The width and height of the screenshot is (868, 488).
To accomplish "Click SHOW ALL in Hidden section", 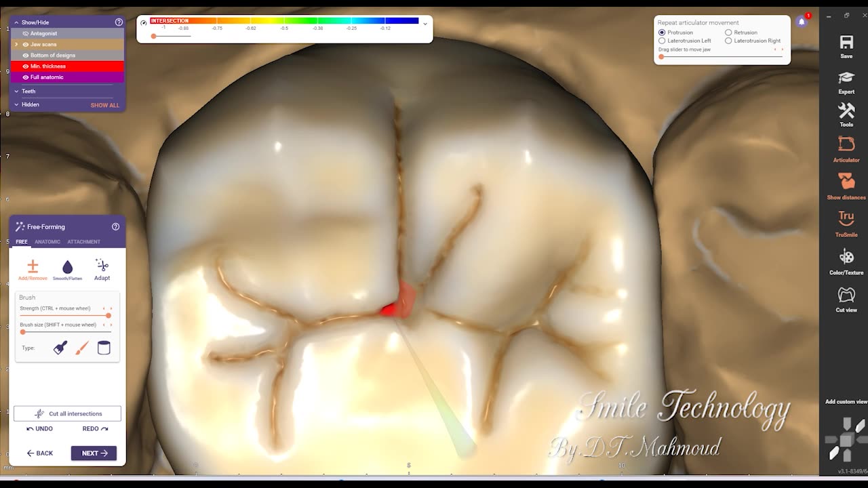I will click(x=104, y=105).
